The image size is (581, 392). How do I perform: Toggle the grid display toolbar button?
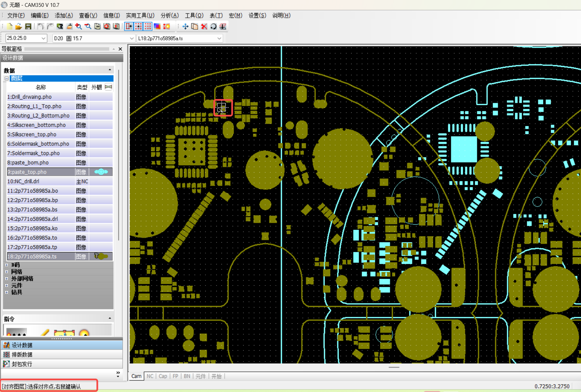click(x=147, y=26)
